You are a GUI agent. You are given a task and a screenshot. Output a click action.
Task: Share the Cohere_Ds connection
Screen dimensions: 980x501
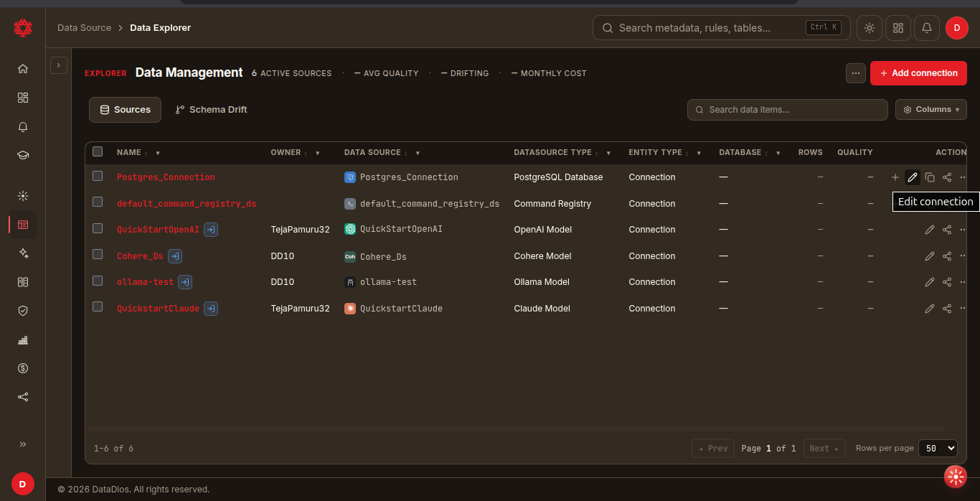947,256
